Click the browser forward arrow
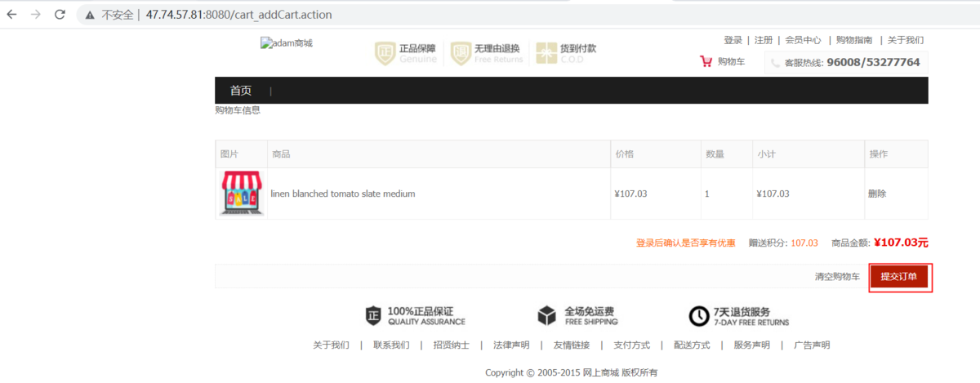The width and height of the screenshot is (980, 383). click(35, 15)
